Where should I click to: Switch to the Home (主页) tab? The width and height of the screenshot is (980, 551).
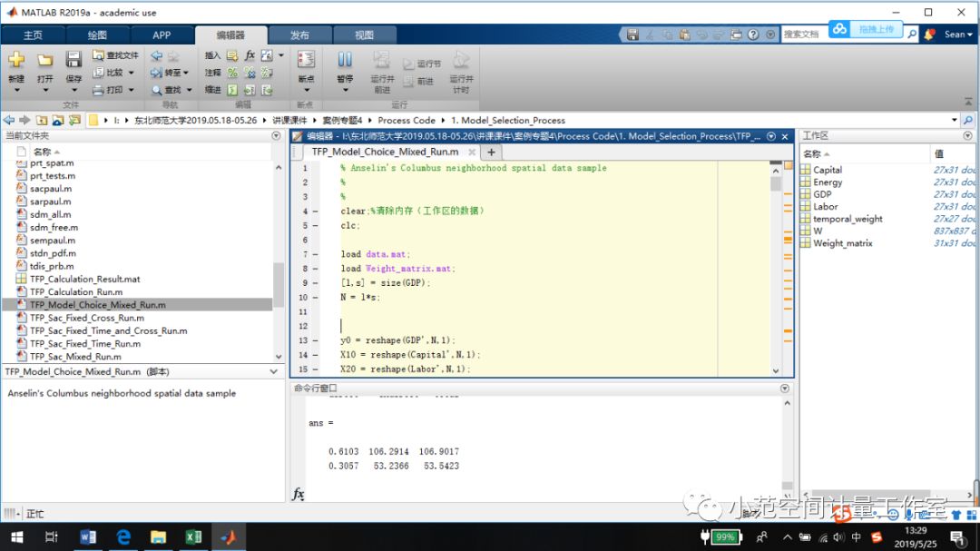[x=33, y=35]
